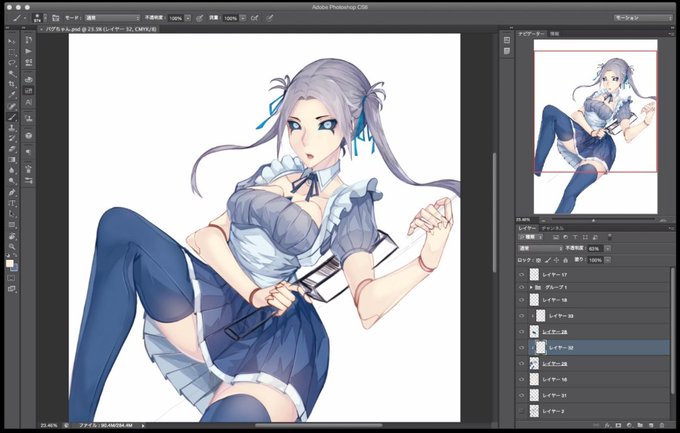Select the Pen tool
680x433 pixels.
click(12, 193)
